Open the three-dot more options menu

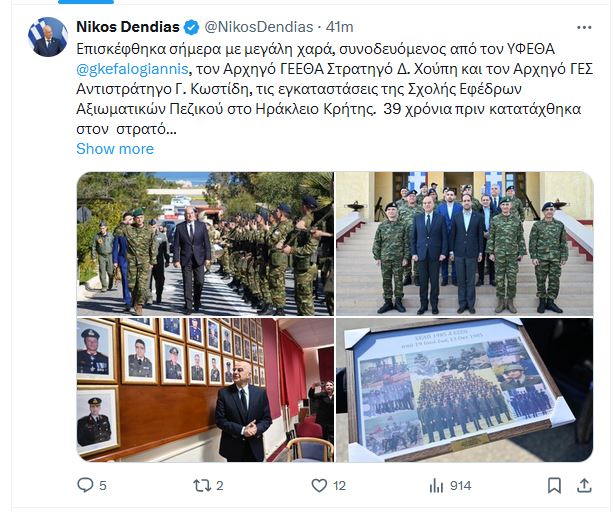pos(584,27)
